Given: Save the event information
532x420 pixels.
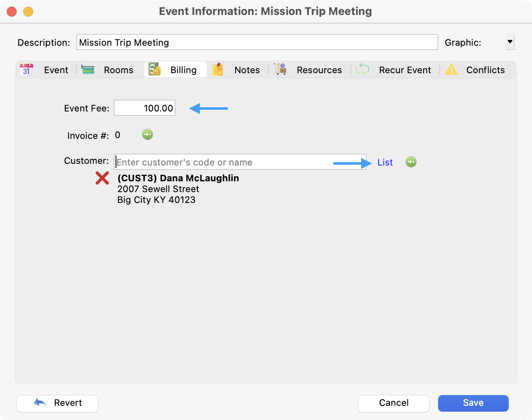Looking at the screenshot, I should pyautogui.click(x=473, y=403).
